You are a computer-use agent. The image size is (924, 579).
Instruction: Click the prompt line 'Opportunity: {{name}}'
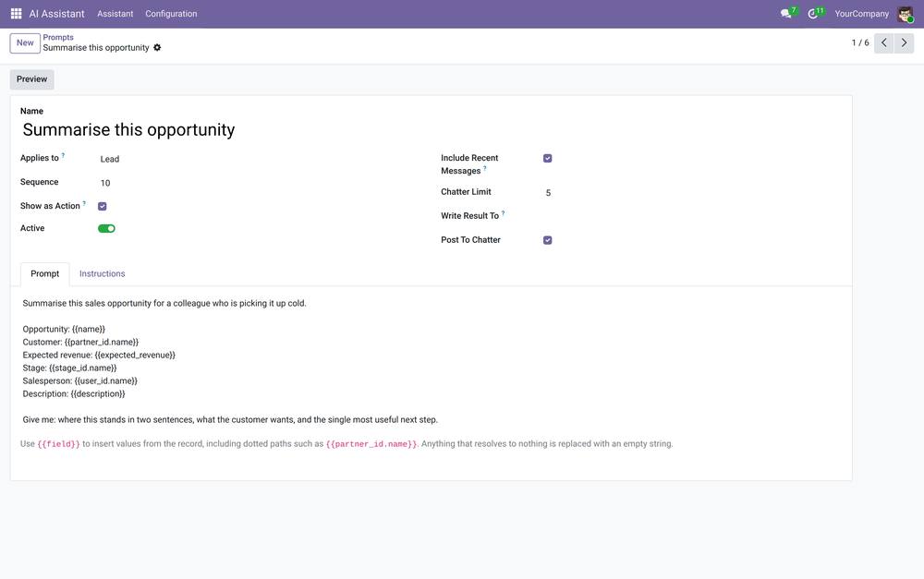pyautogui.click(x=64, y=330)
